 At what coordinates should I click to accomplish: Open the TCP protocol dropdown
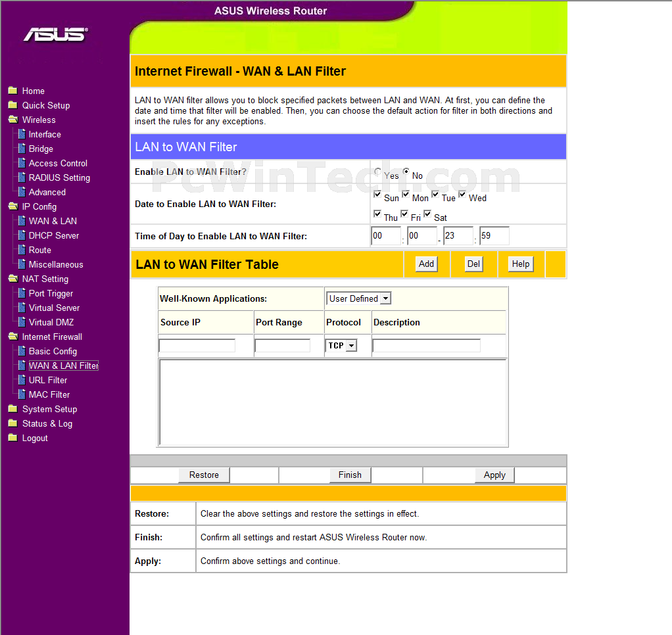(x=341, y=345)
